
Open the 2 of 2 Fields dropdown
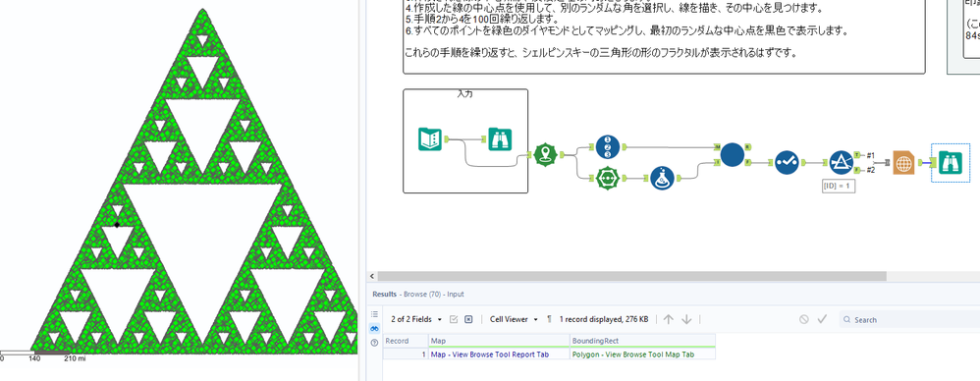tap(416, 319)
